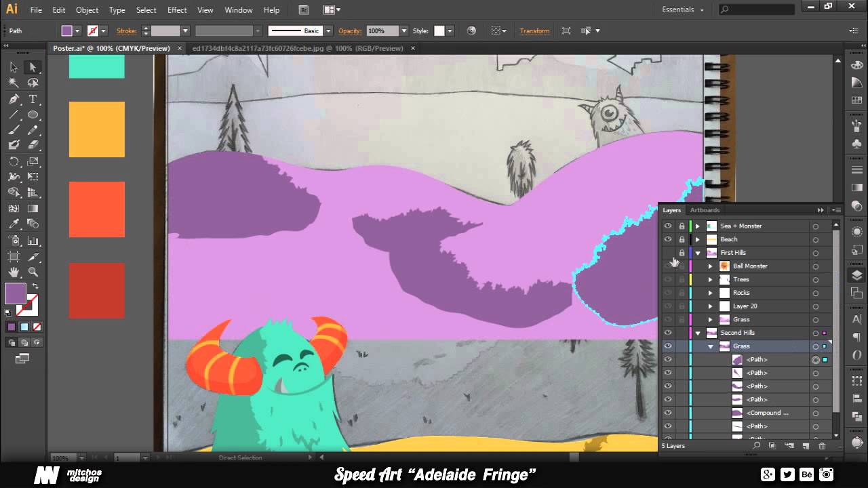Select the Free Transform tool
This screenshot has height=488, width=868.
pyautogui.click(x=33, y=177)
